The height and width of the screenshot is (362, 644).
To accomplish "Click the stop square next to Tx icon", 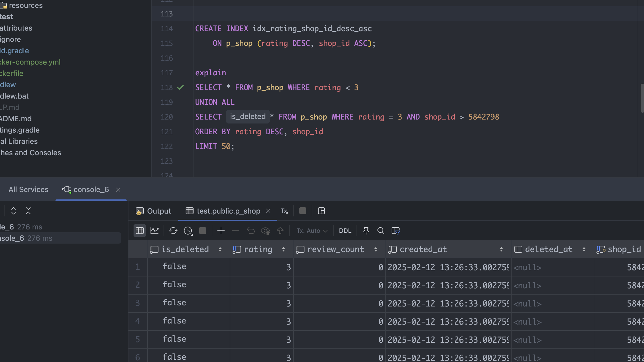I will (303, 211).
